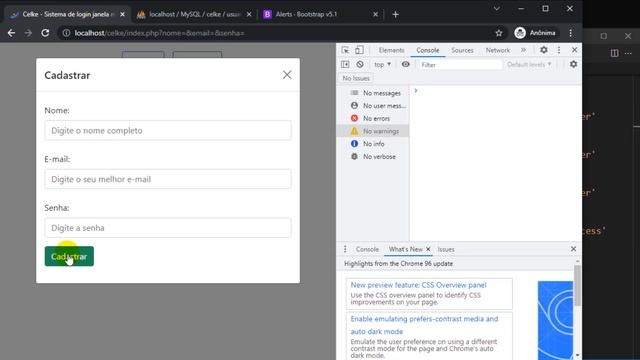The width and height of the screenshot is (640, 360).
Task: Click the E-mail input field
Action: click(168, 179)
